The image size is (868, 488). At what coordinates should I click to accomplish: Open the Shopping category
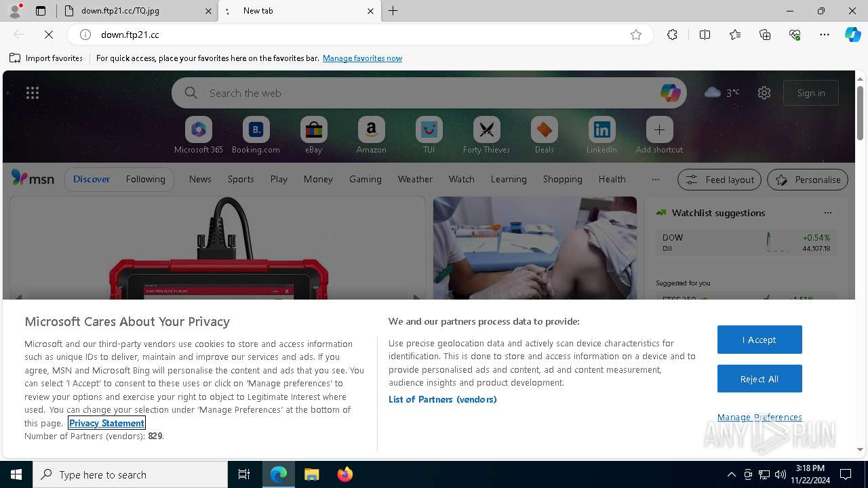coord(562,179)
